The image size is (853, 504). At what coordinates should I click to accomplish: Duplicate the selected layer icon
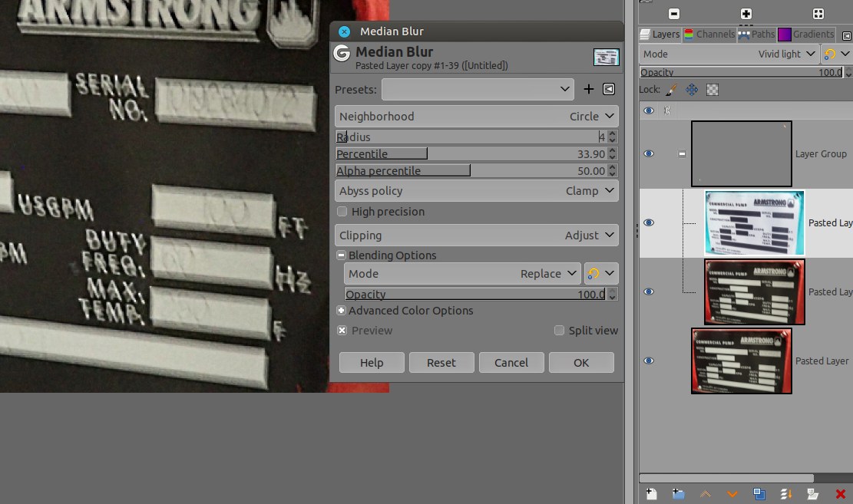tap(759, 494)
